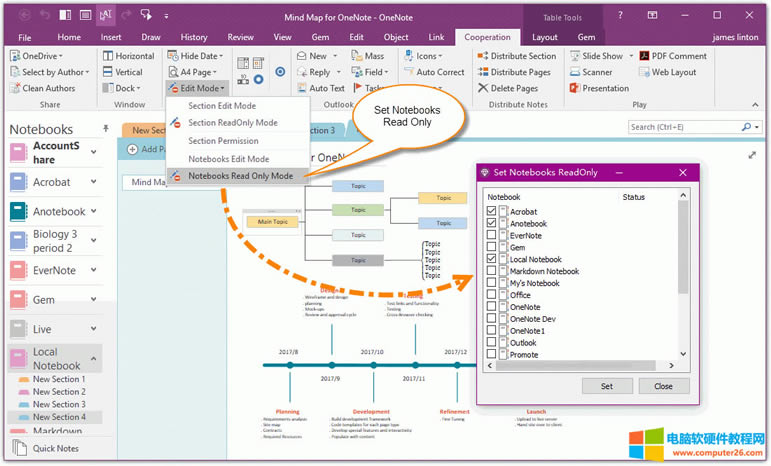Check the EverNote notebook checkbox
771x466 pixels.
point(491,235)
